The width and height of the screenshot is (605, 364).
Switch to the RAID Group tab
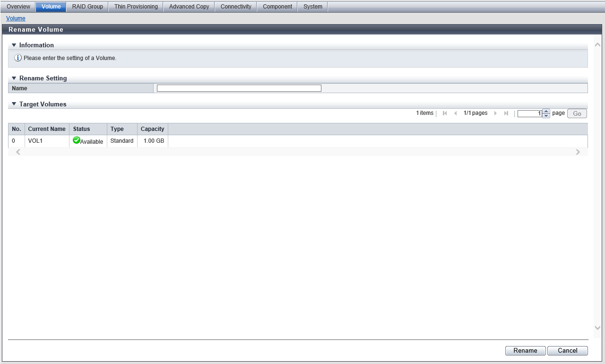click(87, 7)
